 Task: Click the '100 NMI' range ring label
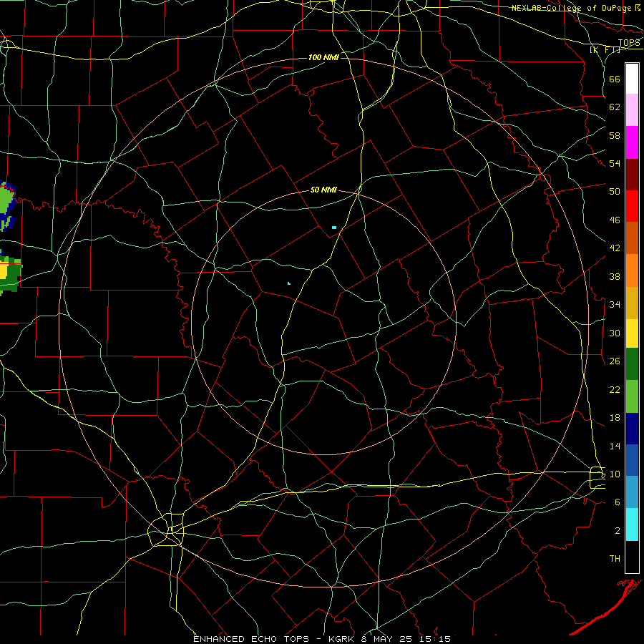(323, 57)
